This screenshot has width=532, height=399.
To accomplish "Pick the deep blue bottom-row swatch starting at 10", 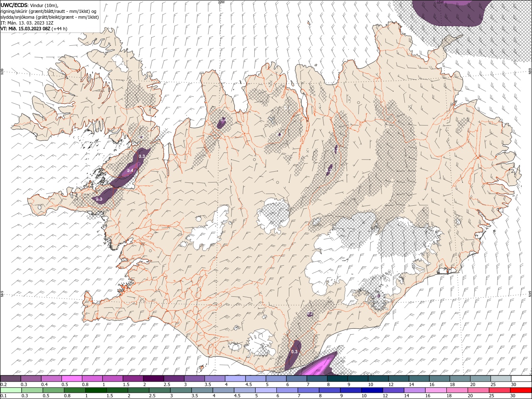I will [372, 390].
